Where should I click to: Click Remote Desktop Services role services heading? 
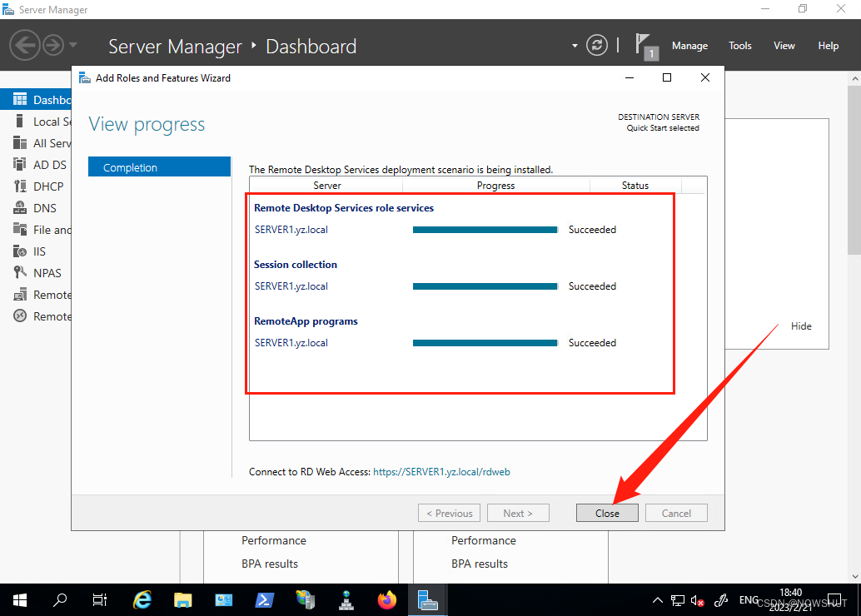click(x=344, y=208)
